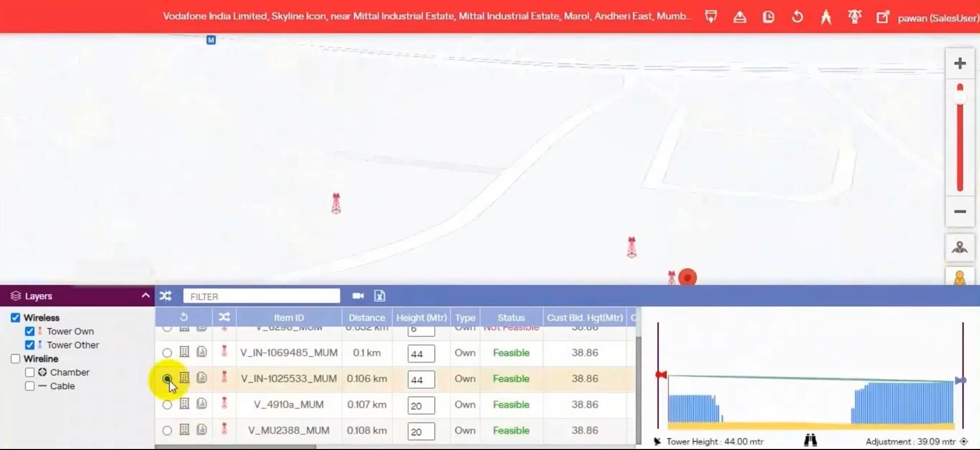This screenshot has height=450, width=980.
Task: Click tower icon in V_IN-1069485_MUM row
Action: pos(224,351)
